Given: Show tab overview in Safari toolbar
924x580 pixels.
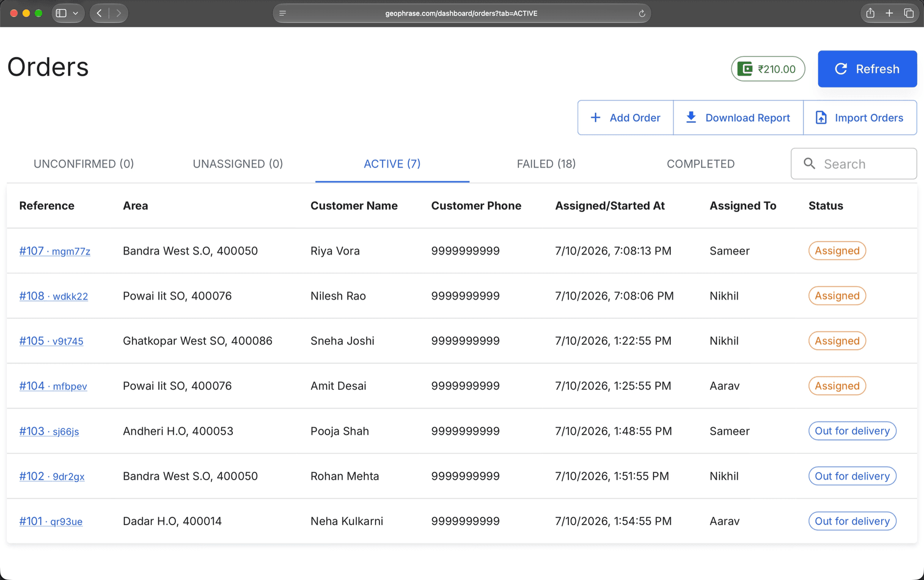Looking at the screenshot, I should pyautogui.click(x=908, y=13).
